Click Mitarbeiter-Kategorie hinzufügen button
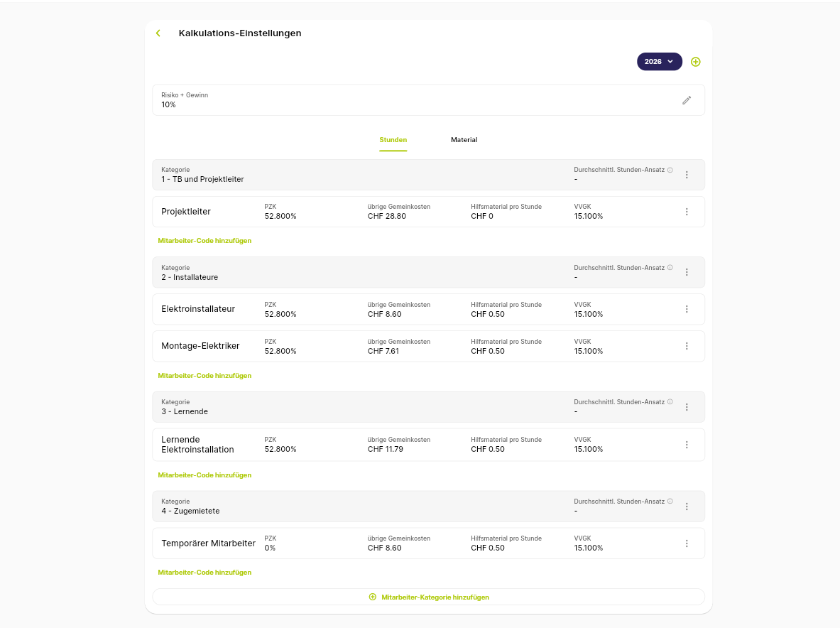This screenshot has width=840, height=628. (x=429, y=597)
